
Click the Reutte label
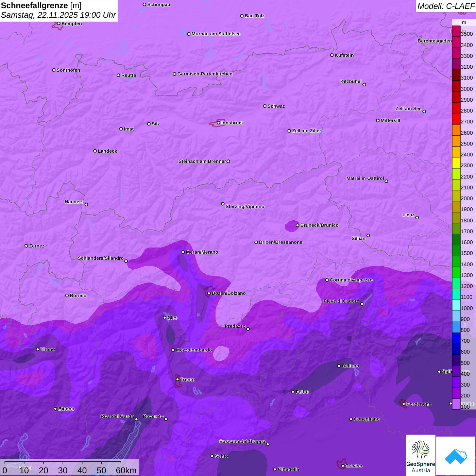pyautogui.click(x=129, y=75)
